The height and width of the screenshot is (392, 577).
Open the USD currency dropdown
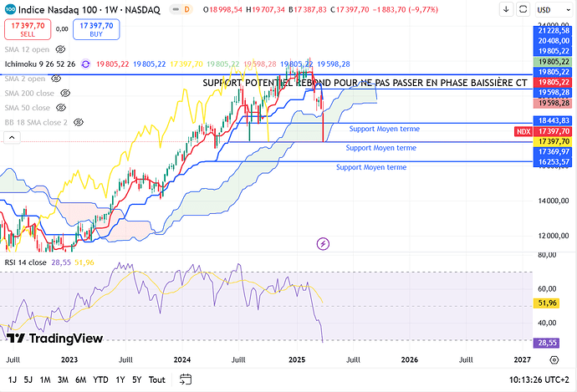(x=554, y=10)
